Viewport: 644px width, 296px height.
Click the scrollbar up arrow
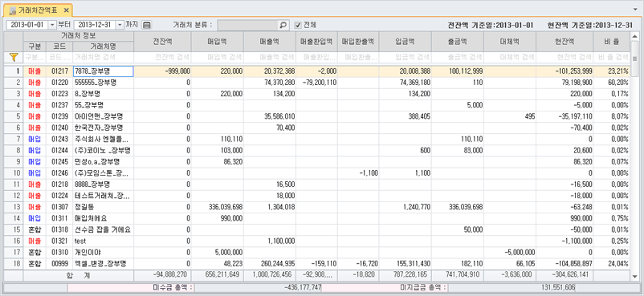point(636,36)
